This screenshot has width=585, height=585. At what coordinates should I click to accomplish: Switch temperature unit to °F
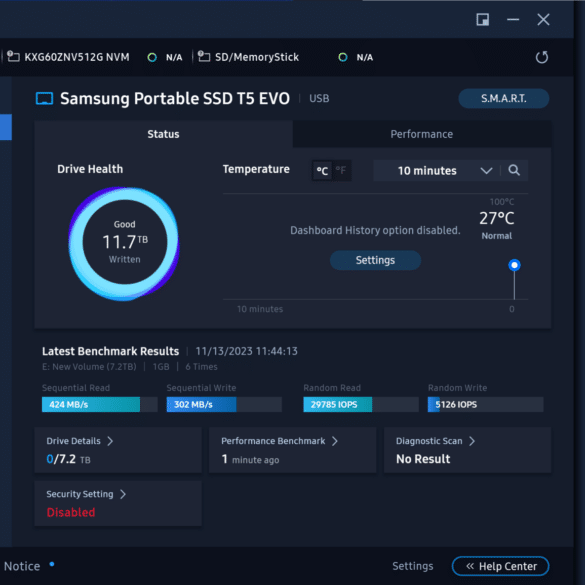tap(341, 171)
